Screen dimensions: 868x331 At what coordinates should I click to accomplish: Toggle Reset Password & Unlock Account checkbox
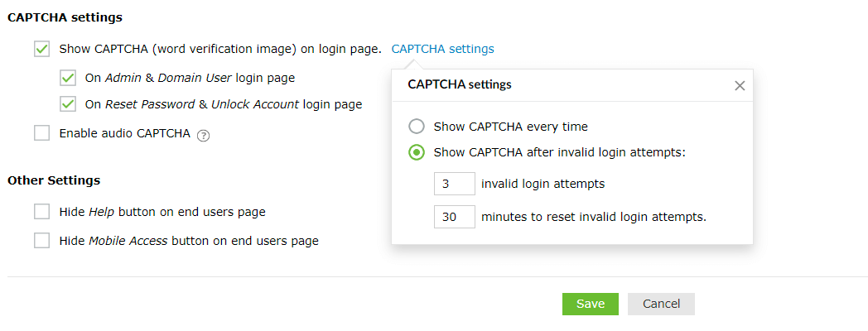pyautogui.click(x=68, y=105)
